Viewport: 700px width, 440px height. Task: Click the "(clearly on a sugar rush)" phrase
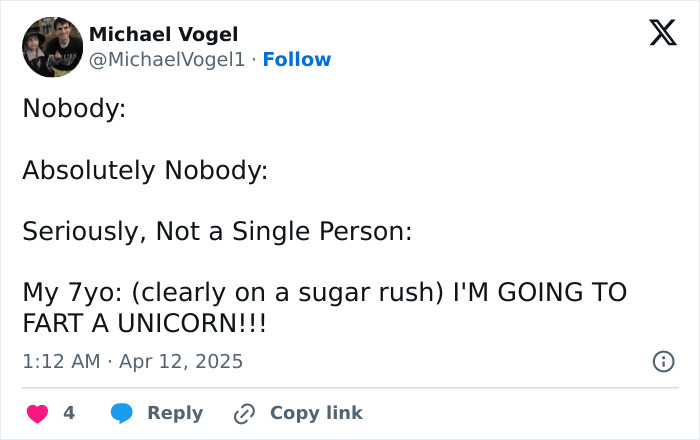pos(288,294)
